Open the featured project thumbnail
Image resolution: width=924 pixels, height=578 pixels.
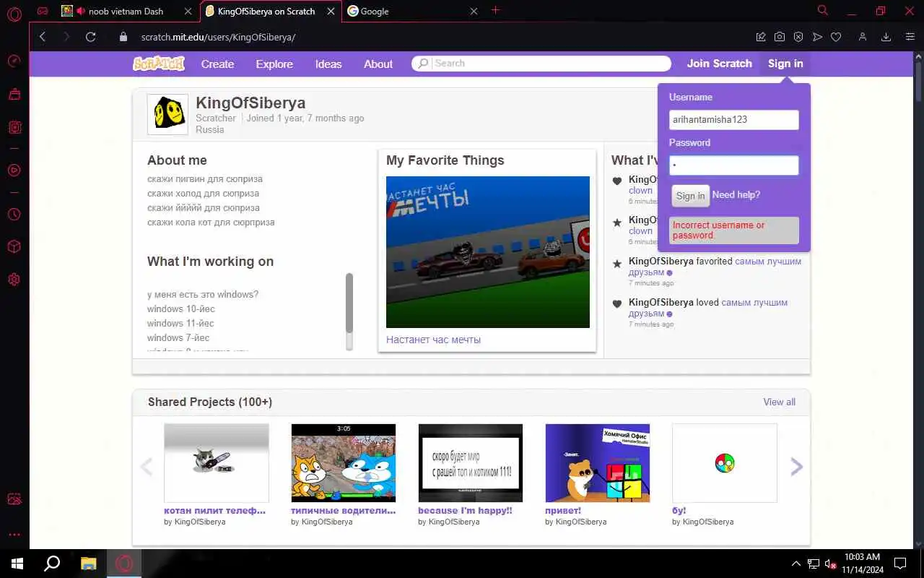coord(488,252)
